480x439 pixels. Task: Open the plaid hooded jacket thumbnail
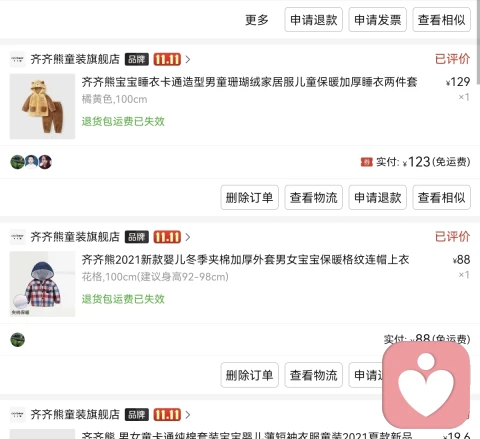coord(42,284)
